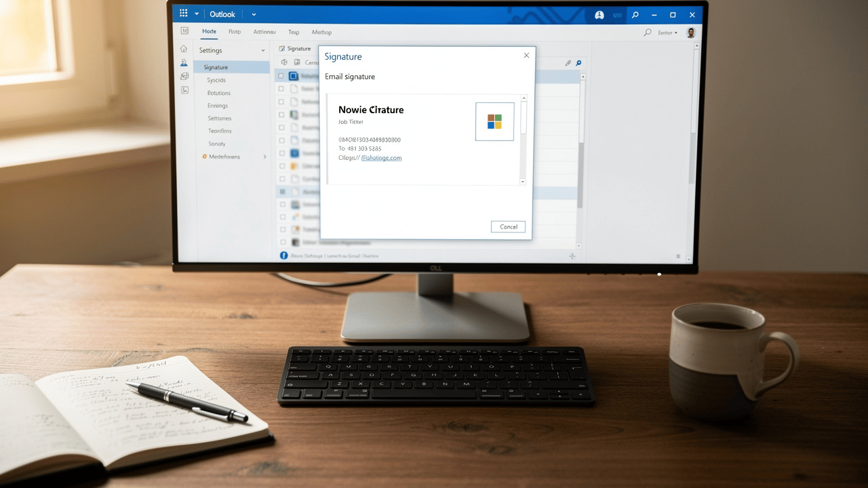The width and height of the screenshot is (868, 488).
Task: Click the first toolbar icon before Cens
Action: click(x=284, y=62)
